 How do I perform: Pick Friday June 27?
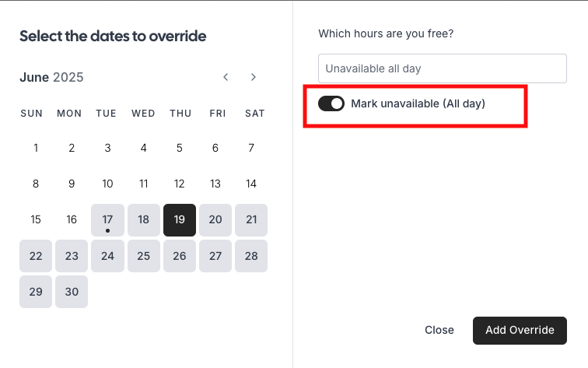(x=215, y=256)
